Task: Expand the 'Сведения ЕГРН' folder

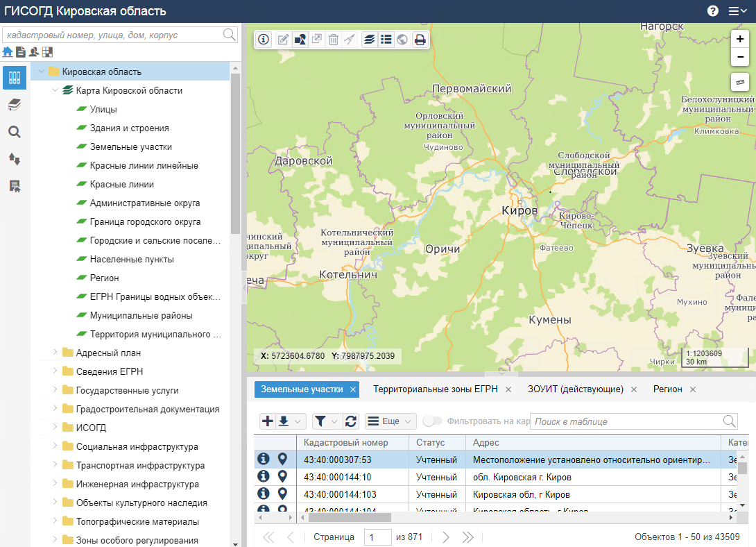Action: [55, 371]
